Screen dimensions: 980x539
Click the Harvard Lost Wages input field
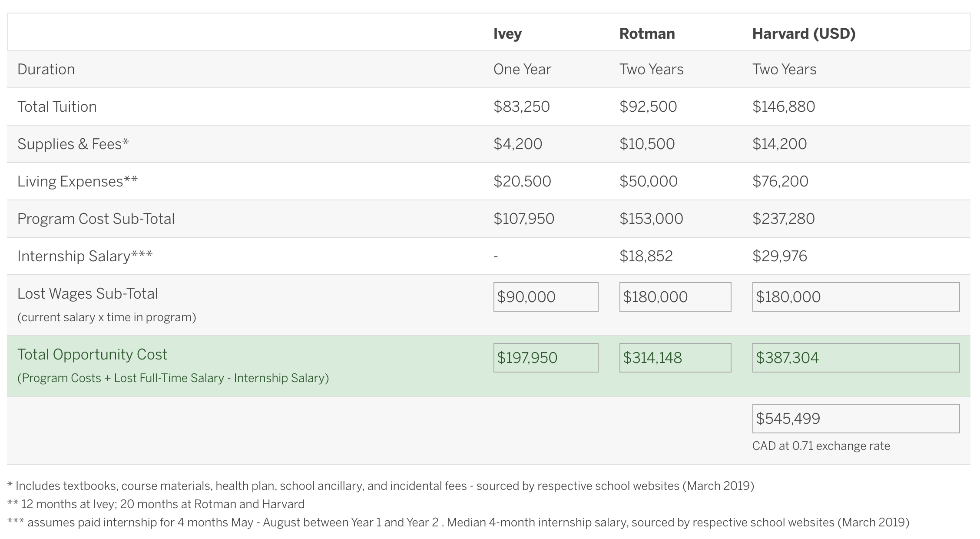856,297
